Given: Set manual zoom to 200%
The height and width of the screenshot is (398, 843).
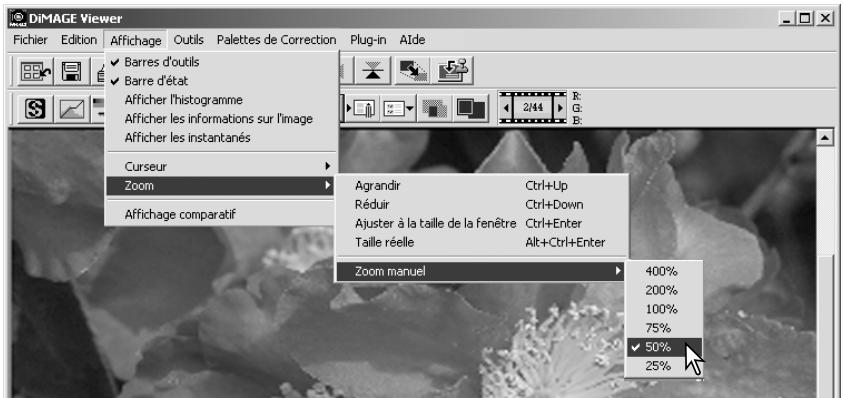Looking at the screenshot, I should (665, 290).
